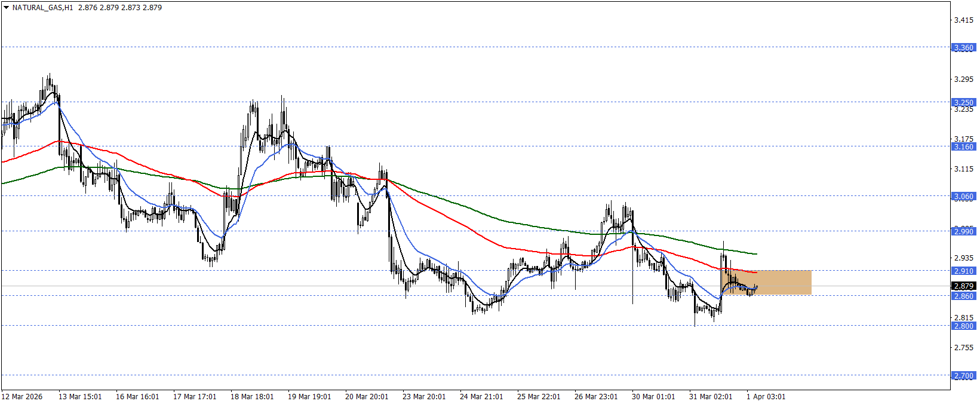Click the 3.295 price scale value
980x404 pixels.
pos(964,79)
